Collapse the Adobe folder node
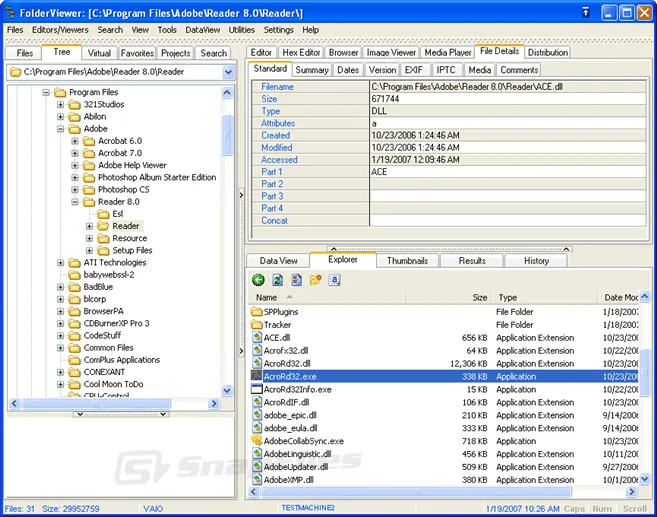Viewport: 657px width, 517px height. pos(61,129)
